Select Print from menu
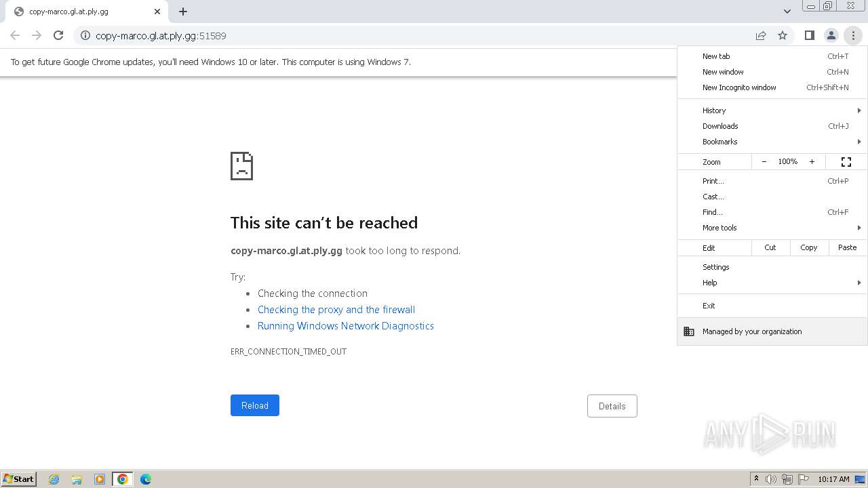This screenshot has width=868, height=488. click(772, 181)
